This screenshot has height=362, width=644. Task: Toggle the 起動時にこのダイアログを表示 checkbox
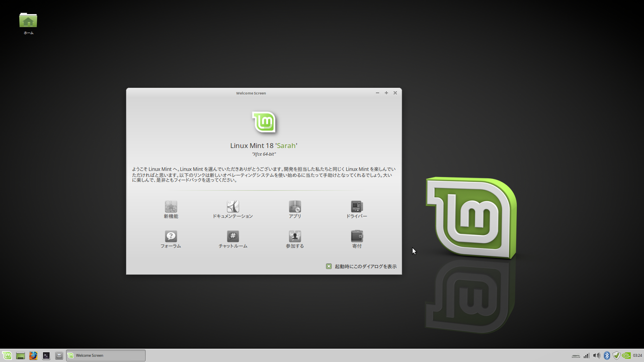(x=329, y=266)
